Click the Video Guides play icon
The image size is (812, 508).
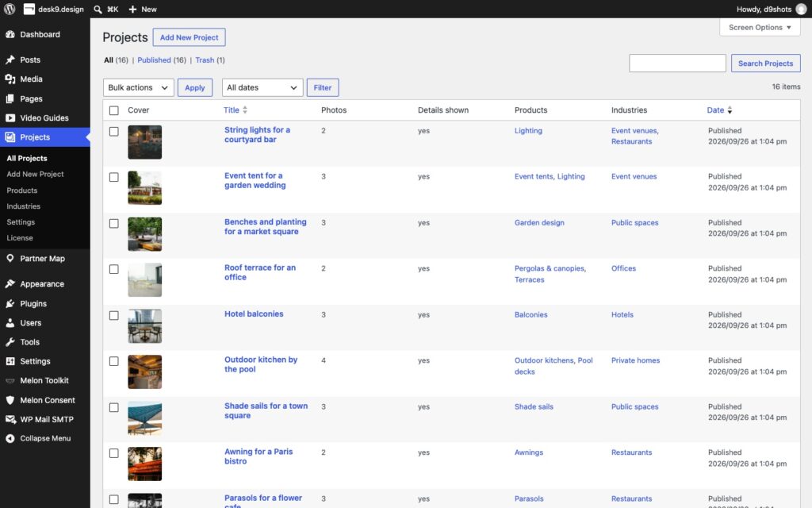point(10,117)
